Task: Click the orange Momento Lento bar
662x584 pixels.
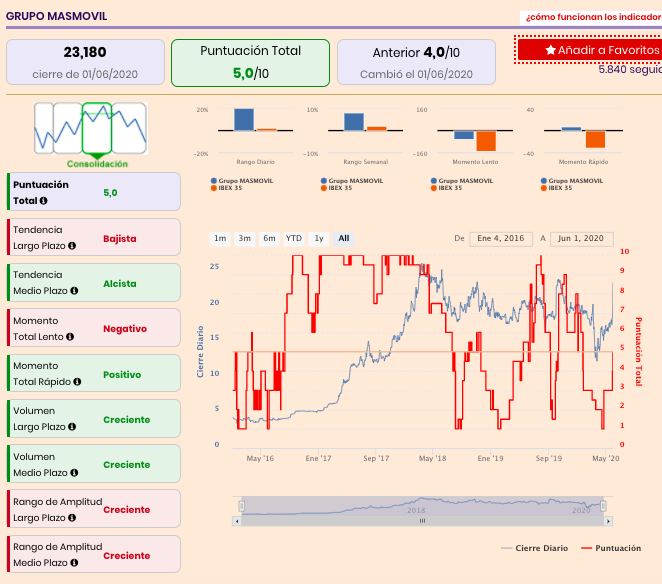Action: tap(486, 141)
